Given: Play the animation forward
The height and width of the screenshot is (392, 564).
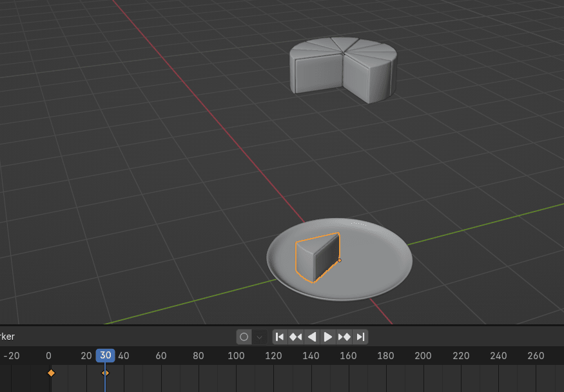Looking at the screenshot, I should tap(328, 337).
